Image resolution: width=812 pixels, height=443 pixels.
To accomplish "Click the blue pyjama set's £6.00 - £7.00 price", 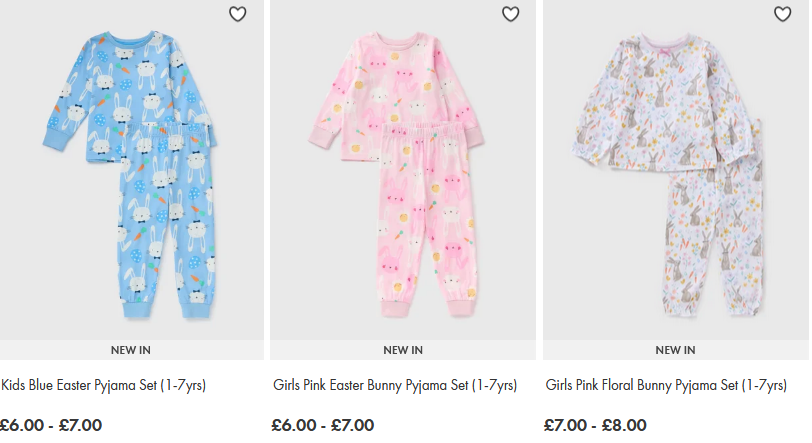I will coord(51,425).
